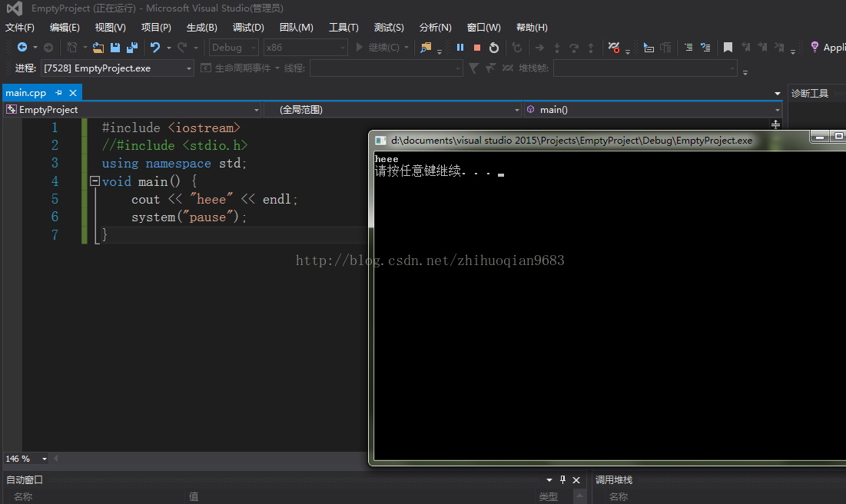The height and width of the screenshot is (504, 846).
Task: Open the stack frame dropdown
Action: (x=645, y=68)
